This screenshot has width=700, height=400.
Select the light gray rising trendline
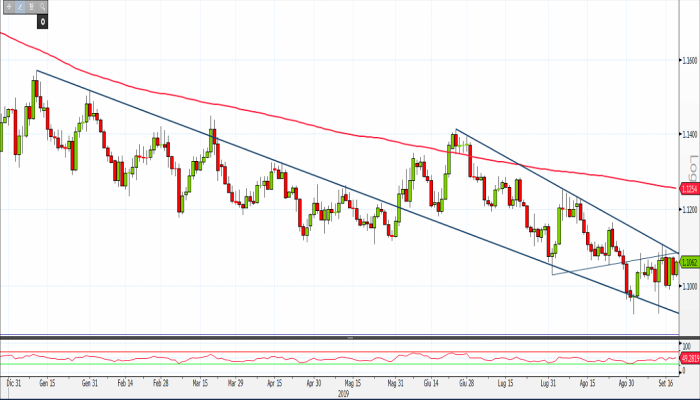[x=616, y=263]
